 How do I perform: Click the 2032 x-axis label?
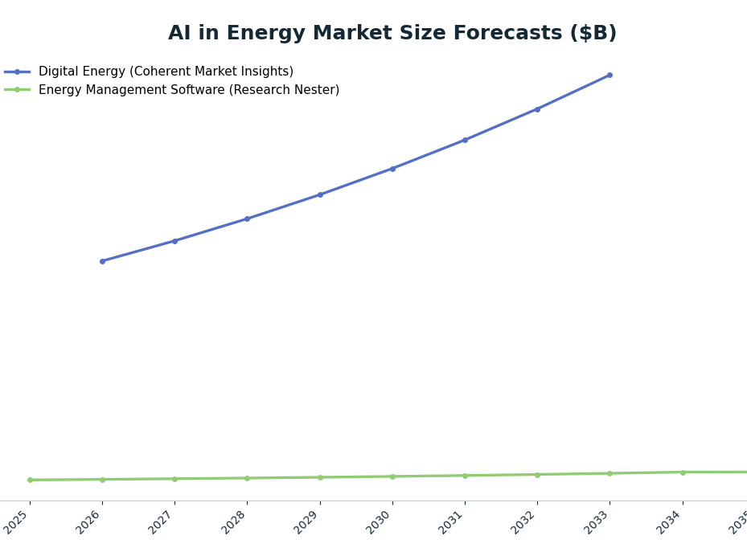pos(523,522)
